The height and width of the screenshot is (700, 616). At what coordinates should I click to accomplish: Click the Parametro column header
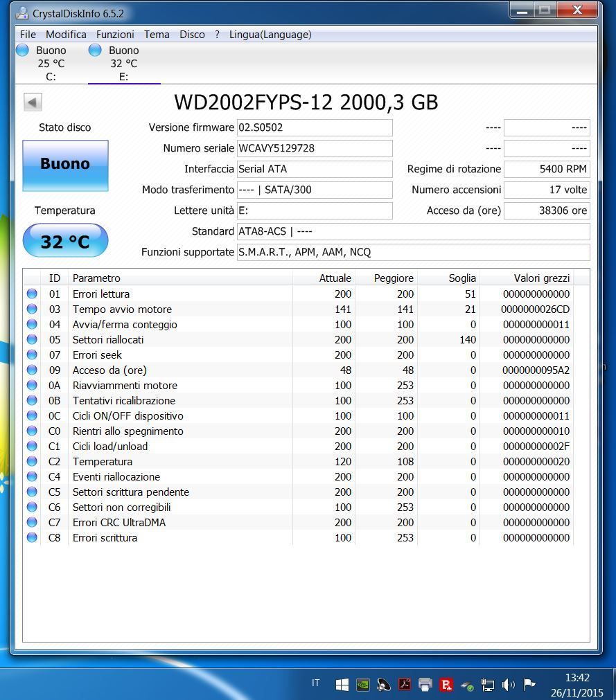pyautogui.click(x=180, y=278)
